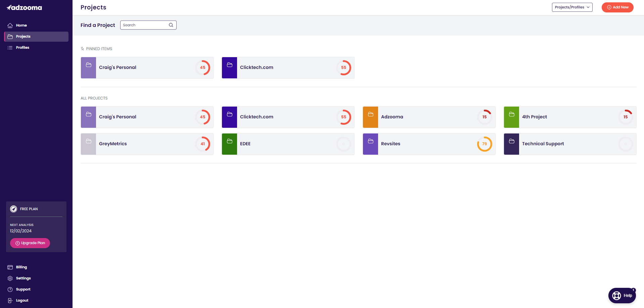
Task: Click the Upgrade Plan arrow icon
Action: pyautogui.click(x=17, y=243)
